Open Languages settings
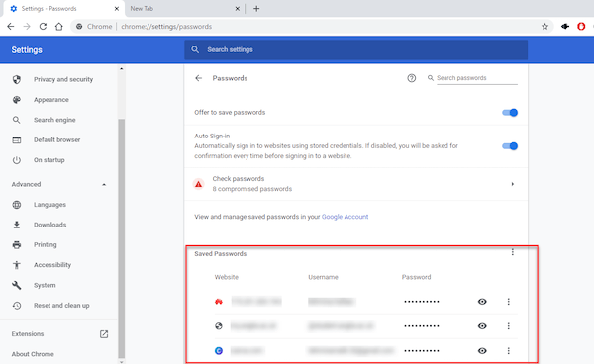 pos(49,205)
